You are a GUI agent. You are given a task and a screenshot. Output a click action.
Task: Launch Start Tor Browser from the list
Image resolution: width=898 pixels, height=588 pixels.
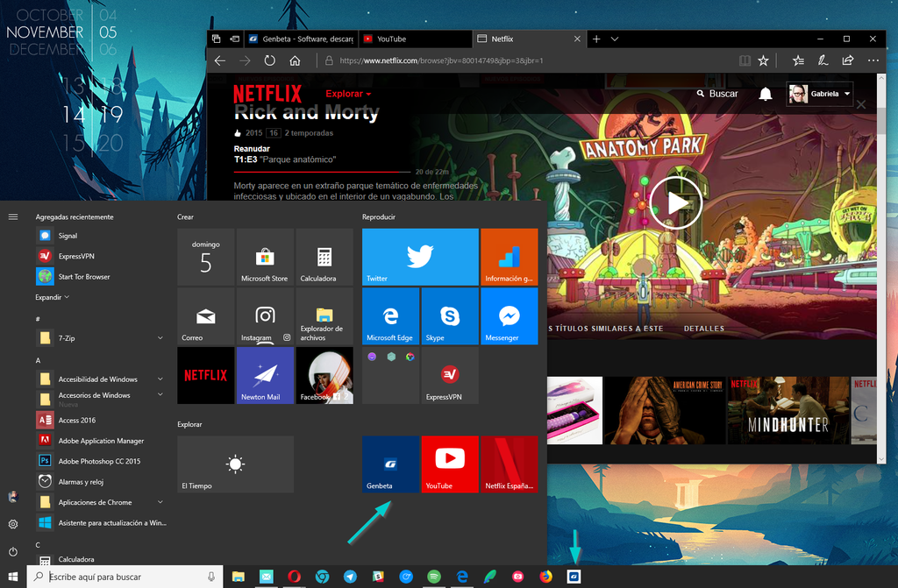(101, 277)
